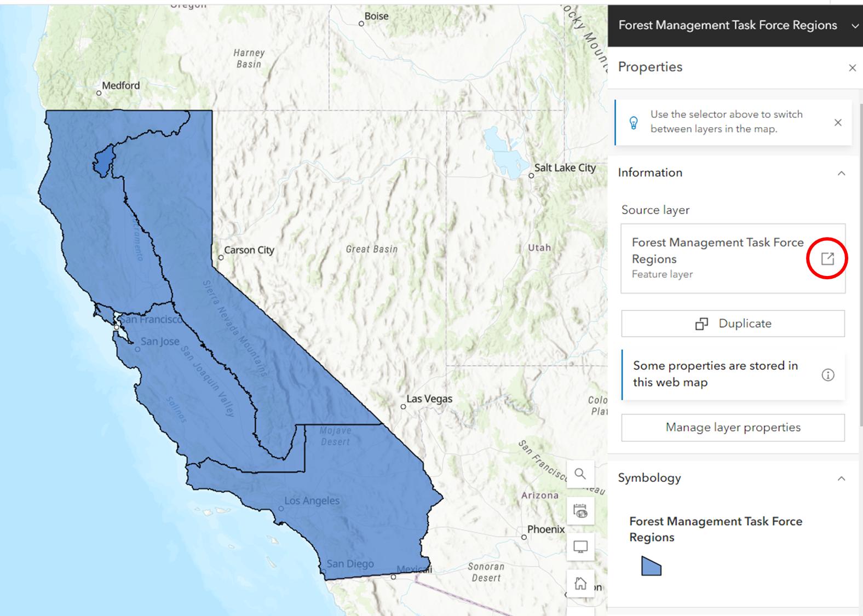The width and height of the screenshot is (863, 616).
Task: Click the San Diego map label
Action: click(350, 563)
